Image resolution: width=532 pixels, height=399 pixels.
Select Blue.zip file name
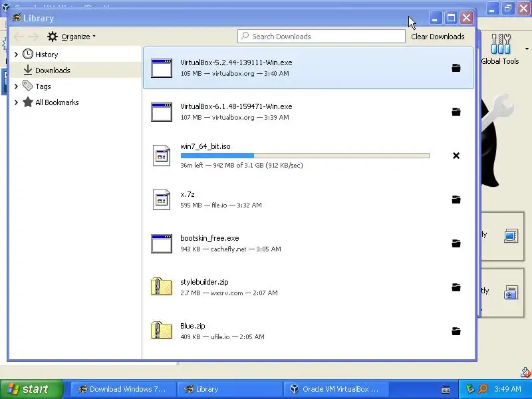(193, 326)
